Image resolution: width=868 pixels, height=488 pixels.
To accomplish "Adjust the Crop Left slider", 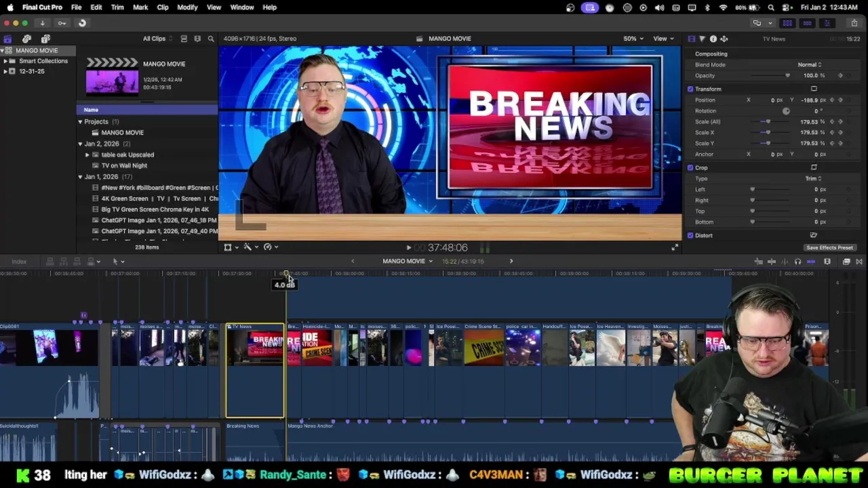I will pyautogui.click(x=752, y=189).
